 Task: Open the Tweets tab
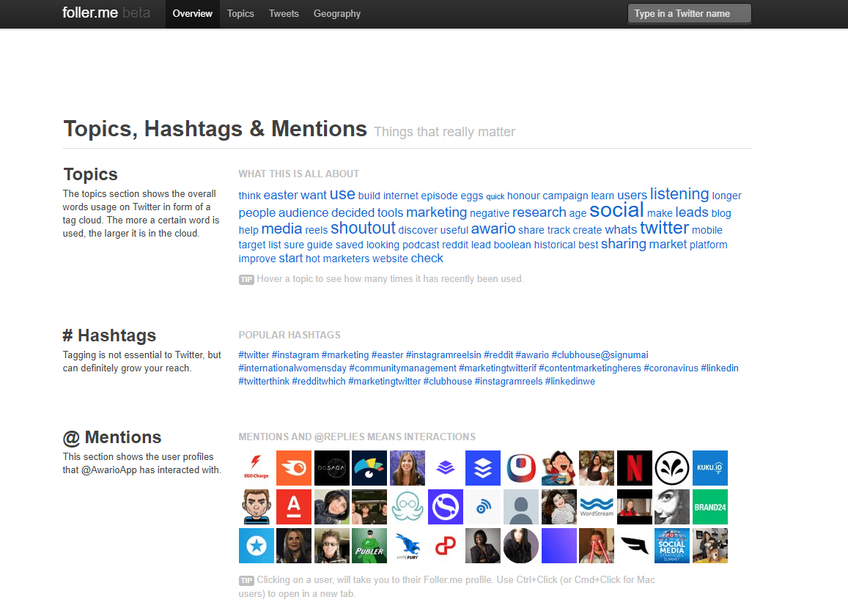(284, 14)
